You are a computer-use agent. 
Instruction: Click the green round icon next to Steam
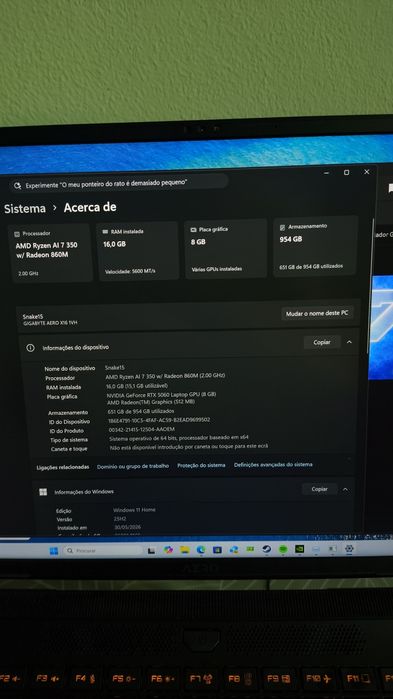click(x=282, y=549)
